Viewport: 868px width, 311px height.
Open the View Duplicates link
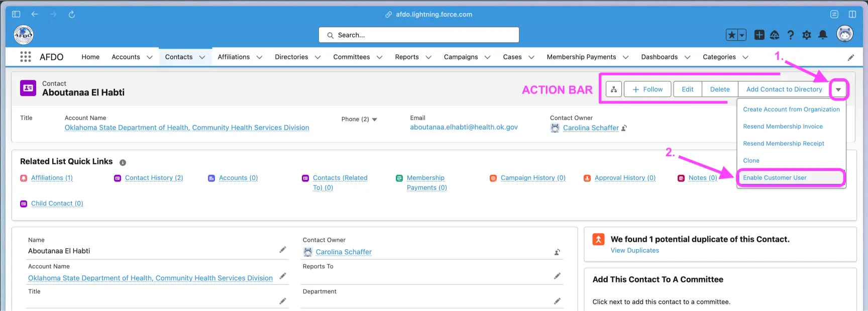point(634,251)
